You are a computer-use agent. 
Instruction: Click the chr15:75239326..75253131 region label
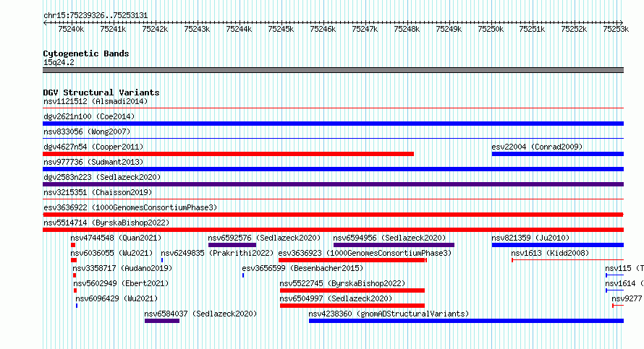point(96,15)
